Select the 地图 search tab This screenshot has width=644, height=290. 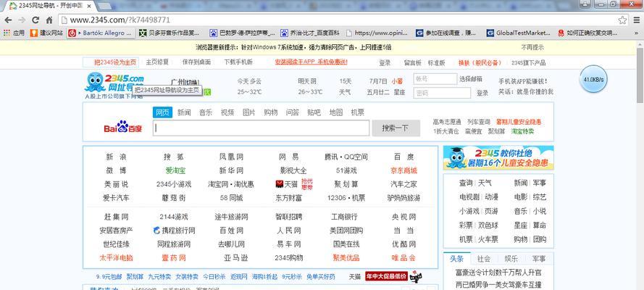(x=335, y=112)
